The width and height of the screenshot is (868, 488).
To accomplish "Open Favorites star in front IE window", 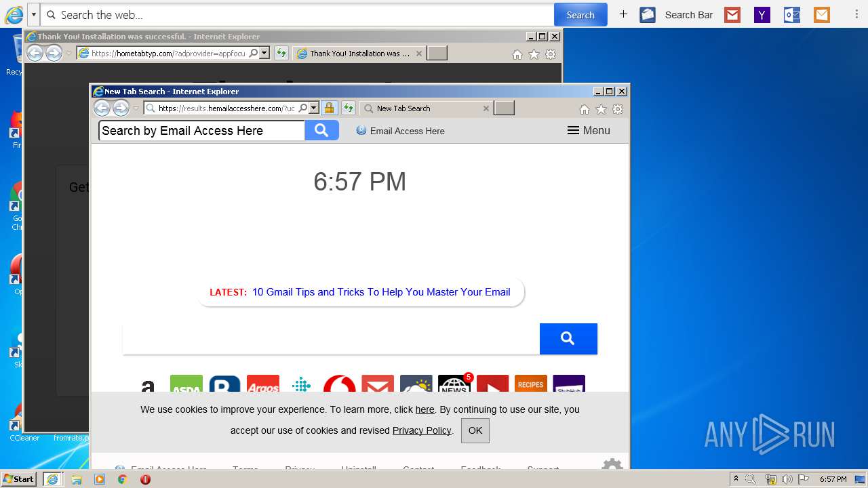I will (x=601, y=109).
